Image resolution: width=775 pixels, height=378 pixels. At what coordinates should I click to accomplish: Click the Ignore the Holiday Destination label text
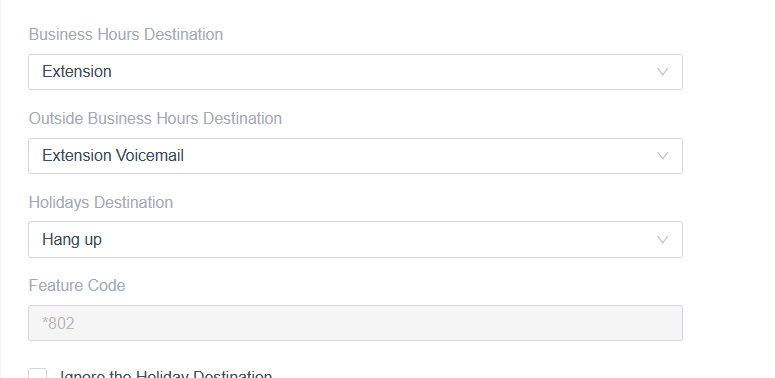point(166,374)
